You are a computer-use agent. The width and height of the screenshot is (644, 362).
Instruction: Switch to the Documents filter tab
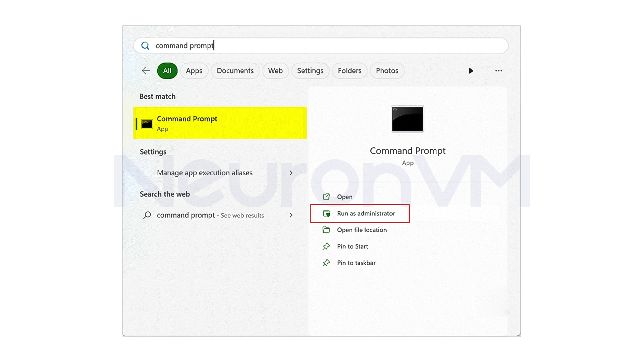tap(235, 71)
